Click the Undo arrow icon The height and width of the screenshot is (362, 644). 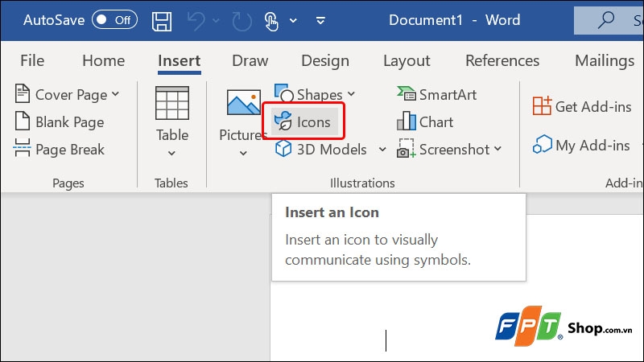[x=196, y=21]
